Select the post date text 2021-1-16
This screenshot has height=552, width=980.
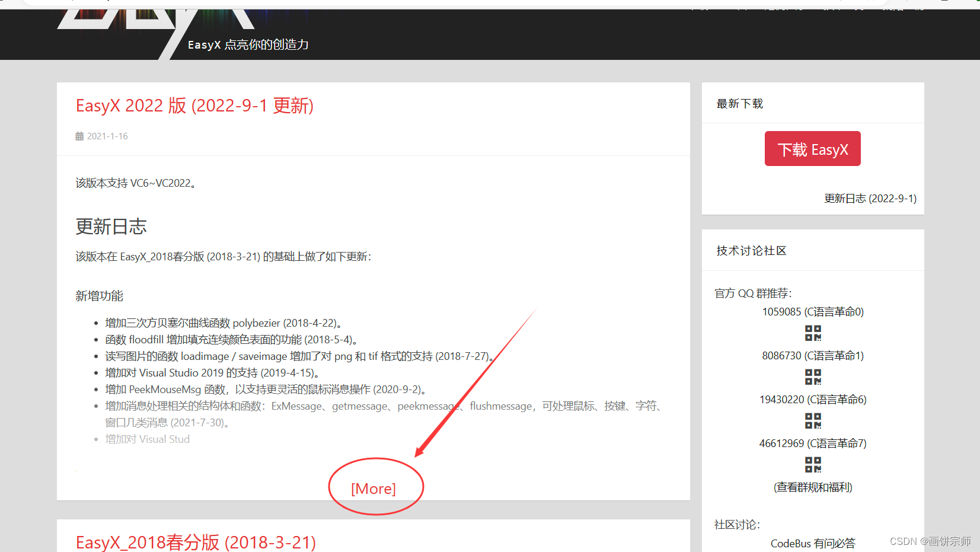coord(107,136)
